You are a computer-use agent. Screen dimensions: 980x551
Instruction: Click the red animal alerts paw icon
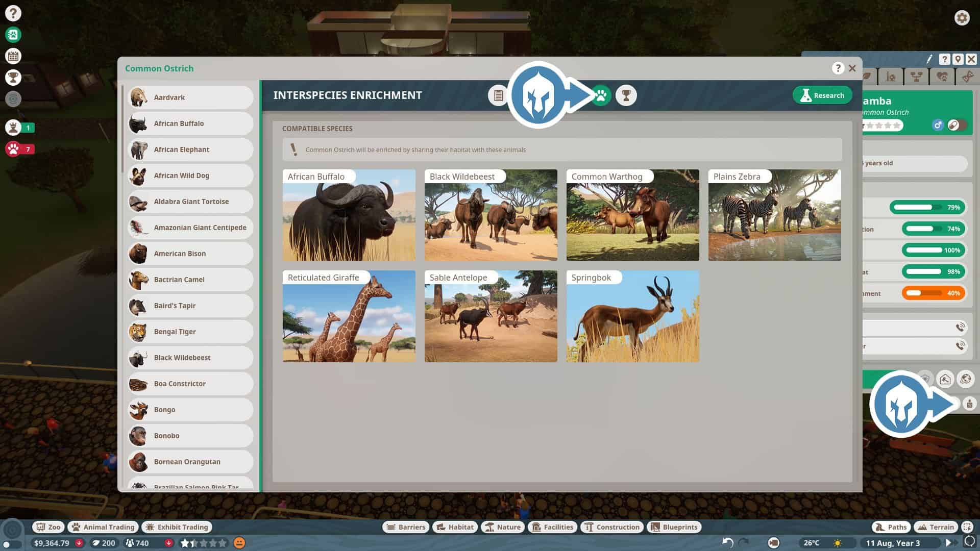13,149
